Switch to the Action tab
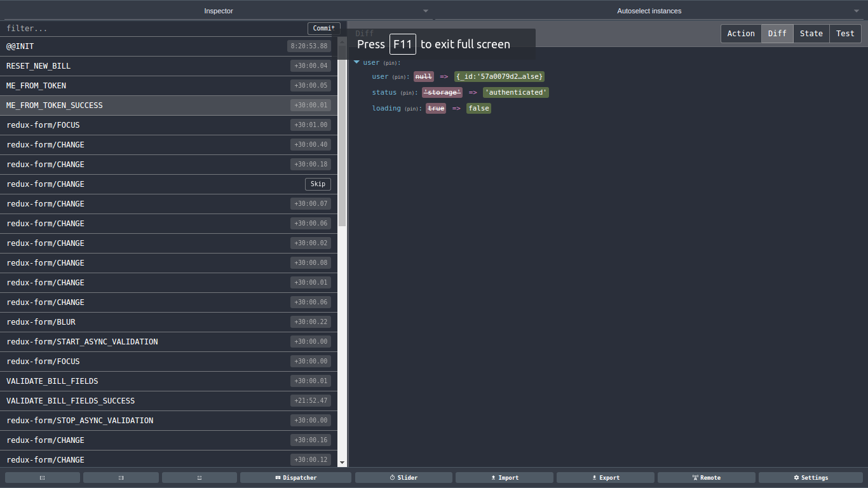The width and height of the screenshot is (868, 488). pos(741,34)
